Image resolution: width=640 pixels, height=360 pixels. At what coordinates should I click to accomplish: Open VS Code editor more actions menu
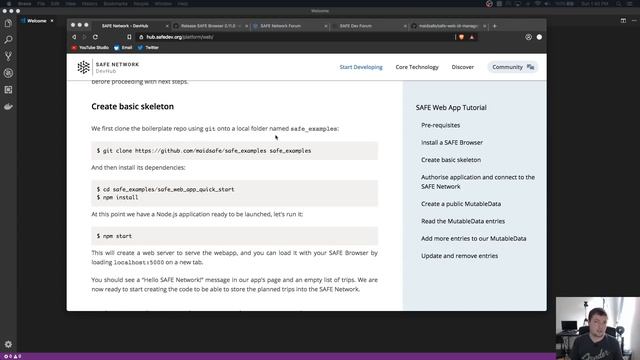pos(634,20)
